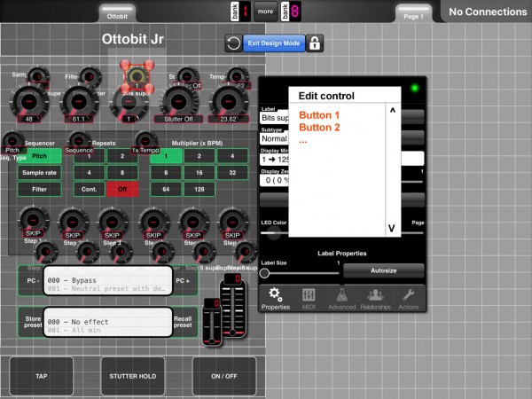Click the small Sequence knob
532x399 pixels.
click(79, 140)
